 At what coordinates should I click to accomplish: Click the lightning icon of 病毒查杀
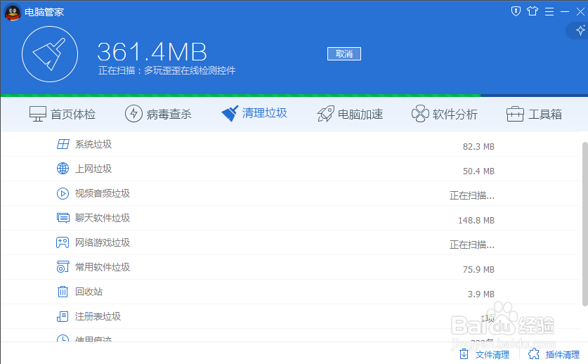pyautogui.click(x=133, y=114)
